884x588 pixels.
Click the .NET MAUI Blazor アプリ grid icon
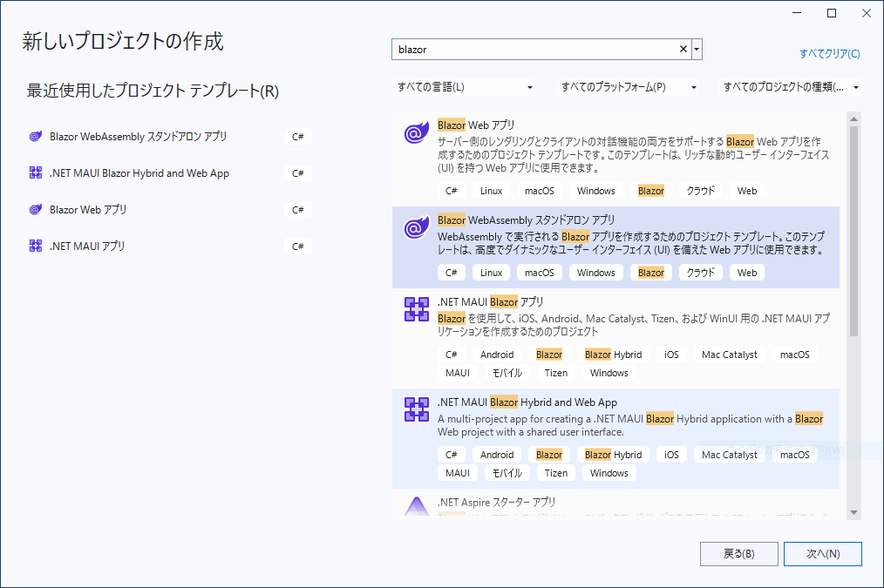[416, 309]
